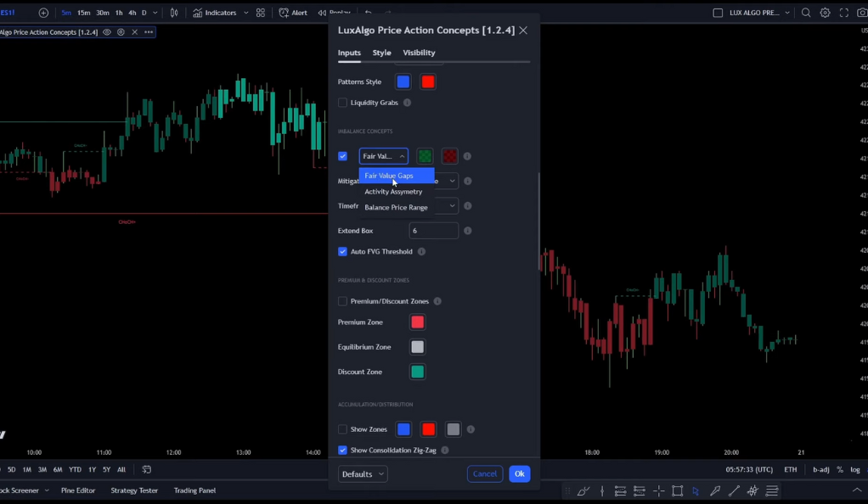The width and height of the screenshot is (868, 504).
Task: Create an Alert from the toolbar
Action: pyautogui.click(x=293, y=13)
